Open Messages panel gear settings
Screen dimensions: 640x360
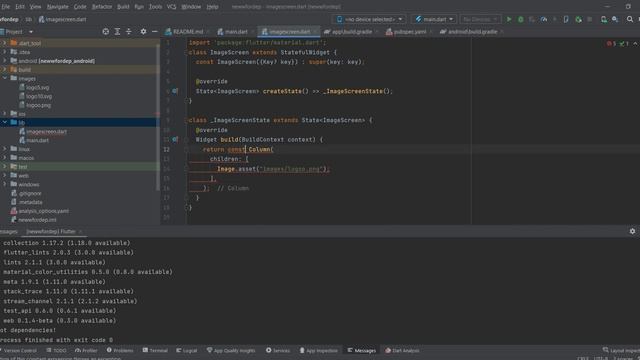tap(632, 231)
